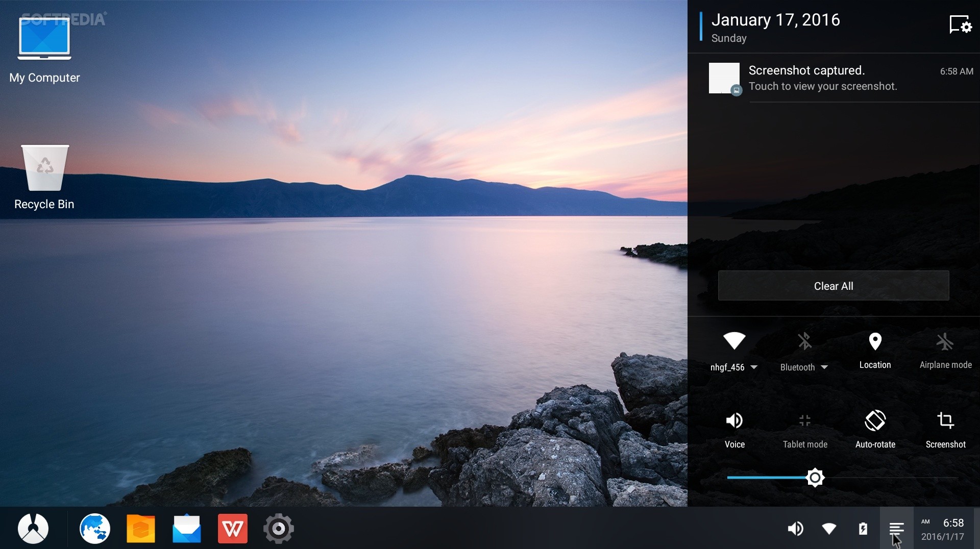The width and height of the screenshot is (980, 549).
Task: Open the Settings gear in taskbar
Action: pyautogui.click(x=279, y=529)
